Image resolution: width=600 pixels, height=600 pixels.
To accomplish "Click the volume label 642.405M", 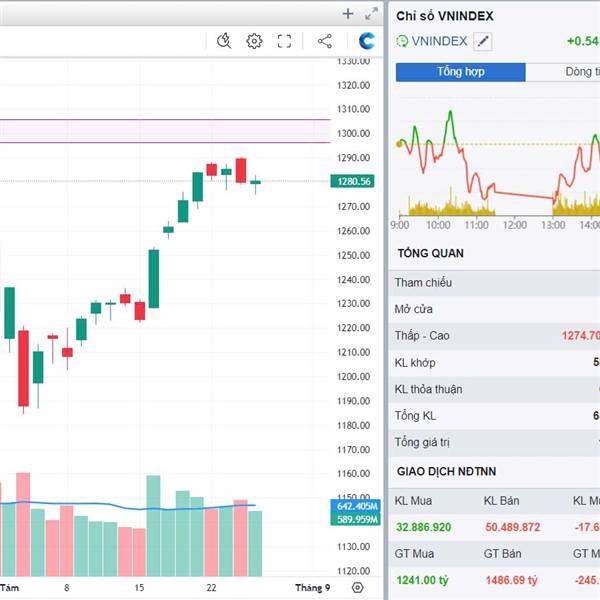I will click(355, 506).
